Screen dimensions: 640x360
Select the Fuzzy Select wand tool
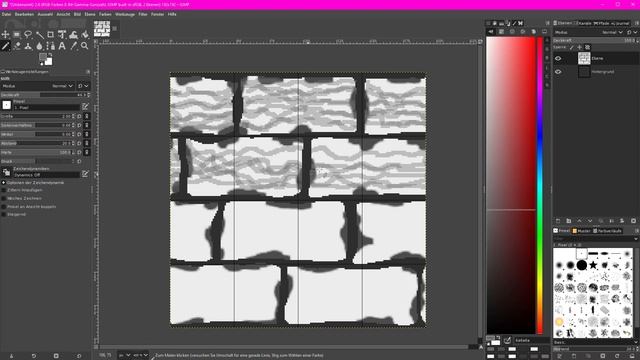click(x=39, y=34)
